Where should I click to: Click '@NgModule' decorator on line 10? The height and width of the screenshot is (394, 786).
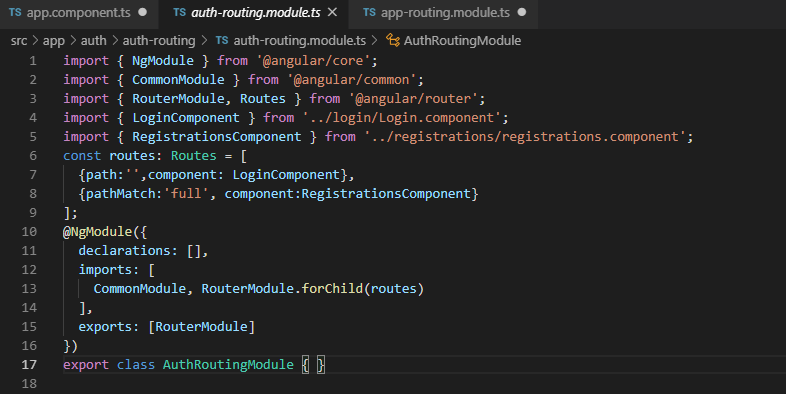tap(97, 232)
